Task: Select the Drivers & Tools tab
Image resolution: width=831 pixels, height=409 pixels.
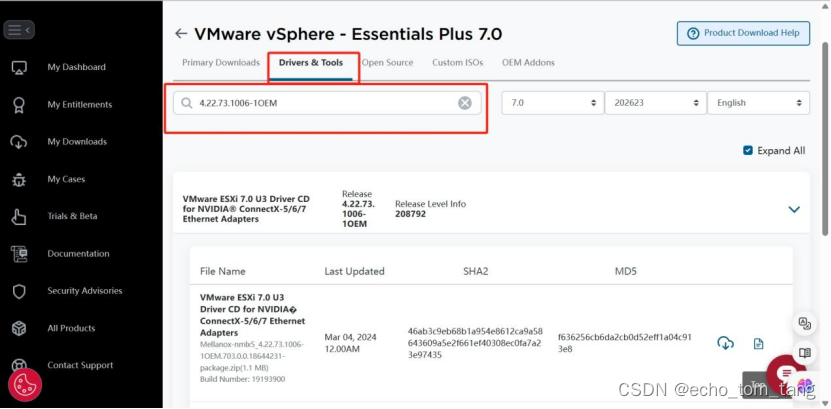Action: pos(311,63)
